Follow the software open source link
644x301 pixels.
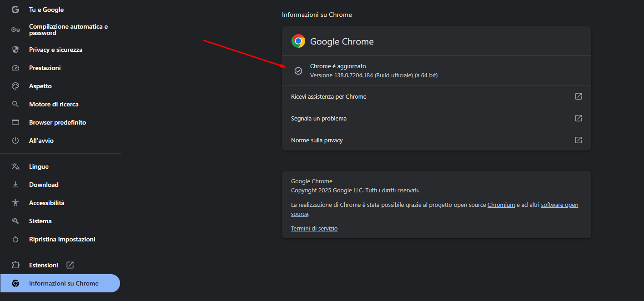click(560, 205)
